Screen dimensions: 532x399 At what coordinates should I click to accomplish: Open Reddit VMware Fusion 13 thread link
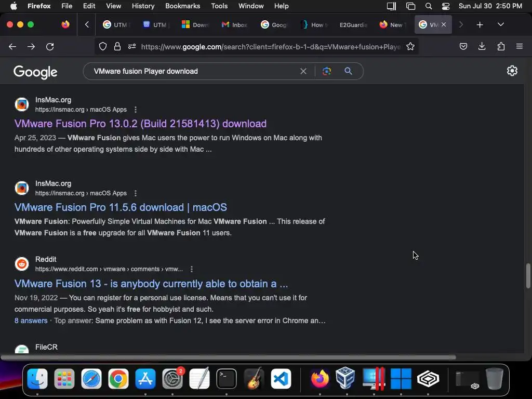tap(151, 284)
